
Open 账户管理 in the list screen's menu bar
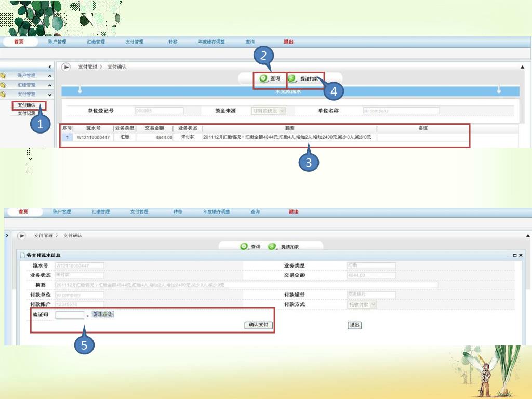coord(57,42)
